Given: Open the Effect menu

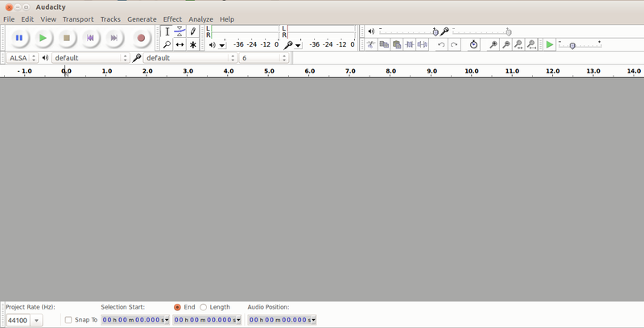Looking at the screenshot, I should tap(172, 19).
